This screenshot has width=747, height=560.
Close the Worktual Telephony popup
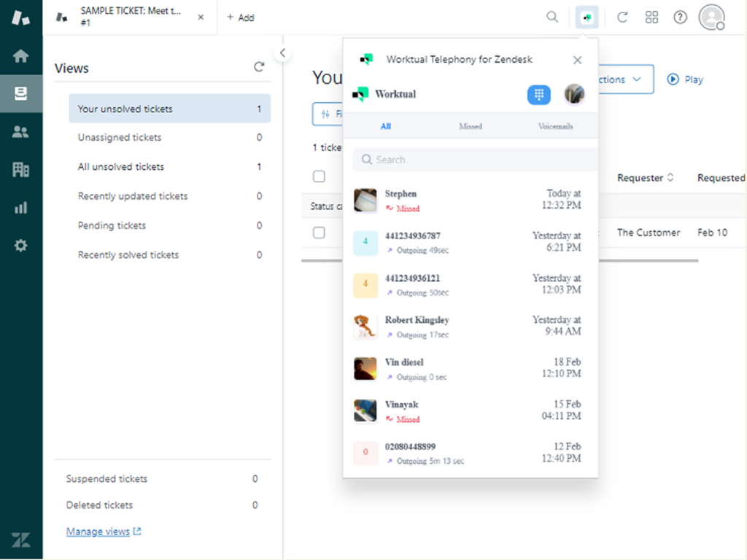coord(578,60)
